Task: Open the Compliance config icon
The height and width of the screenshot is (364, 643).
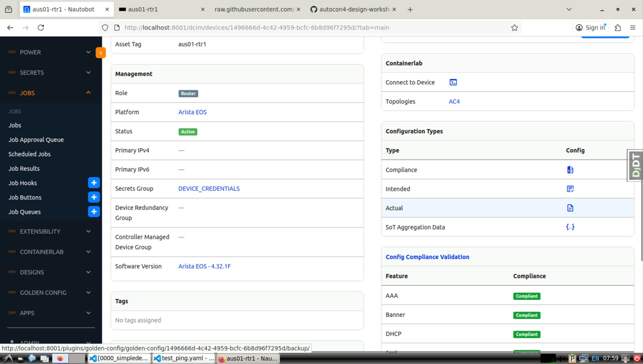Action: 570,170
